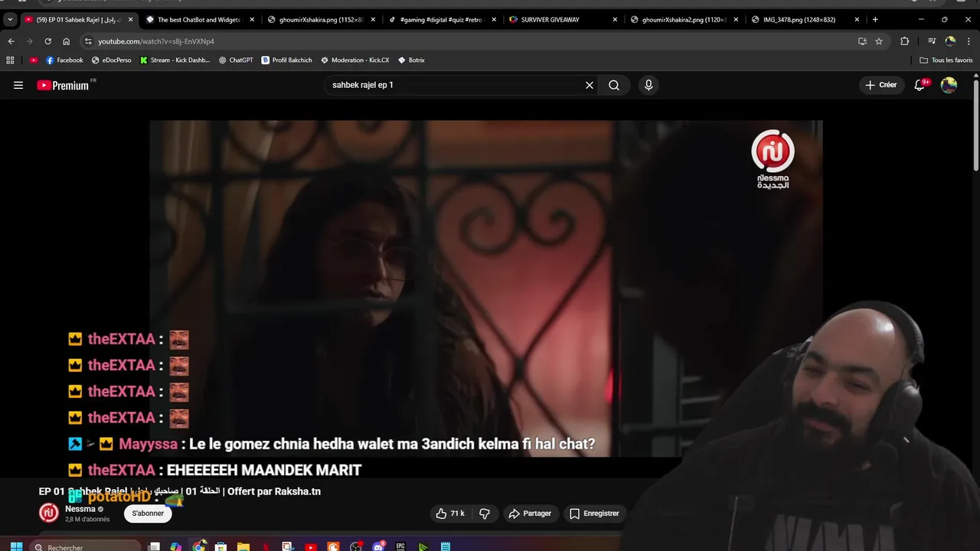Click the install app icon in address bar
Image resolution: width=980 pixels, height=551 pixels.
click(862, 41)
